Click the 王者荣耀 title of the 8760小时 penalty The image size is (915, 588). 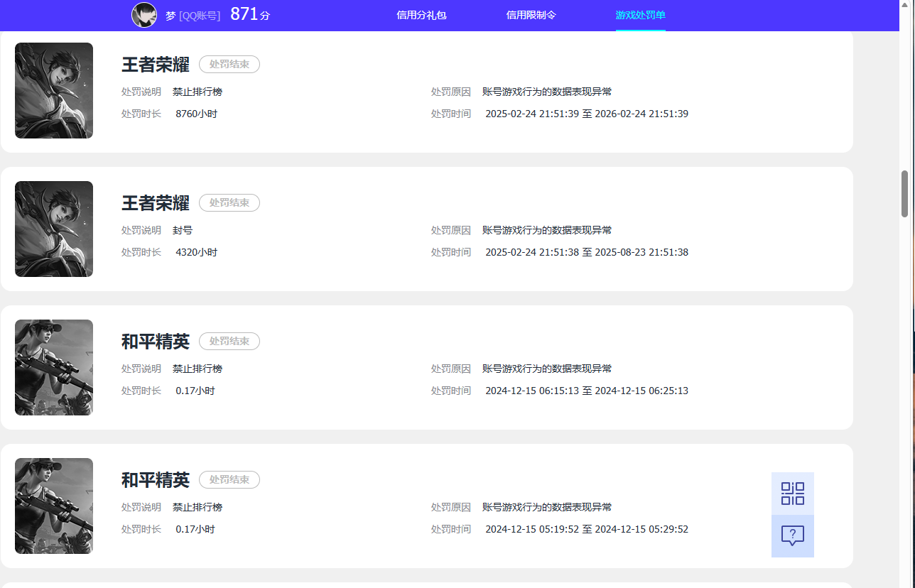coord(156,65)
